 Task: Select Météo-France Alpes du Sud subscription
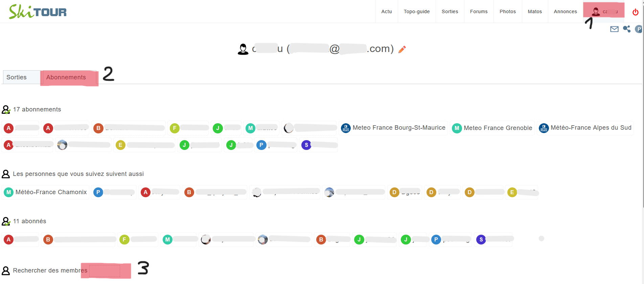pyautogui.click(x=585, y=128)
